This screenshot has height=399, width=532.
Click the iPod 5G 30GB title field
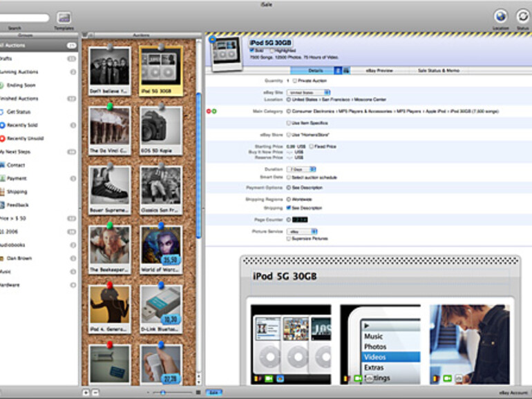point(271,43)
